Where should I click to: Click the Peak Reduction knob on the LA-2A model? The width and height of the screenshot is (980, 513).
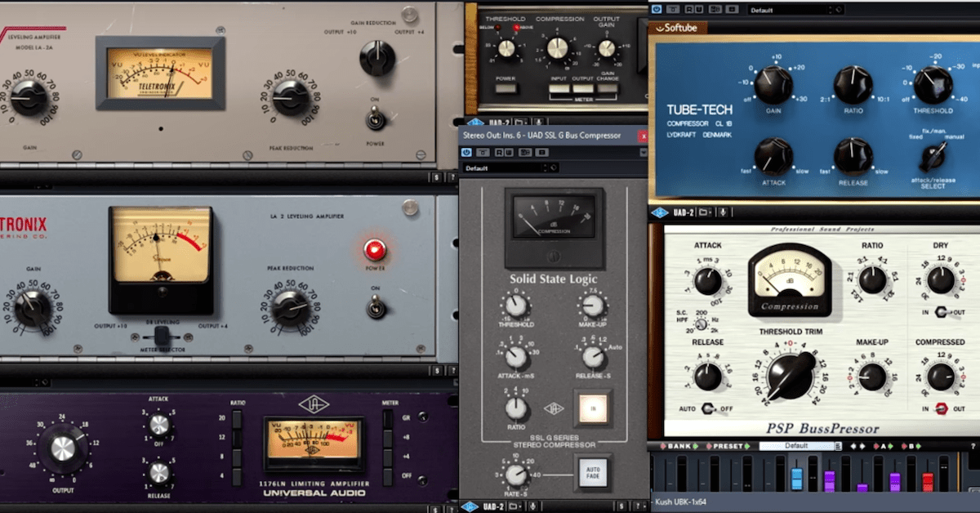(291, 98)
